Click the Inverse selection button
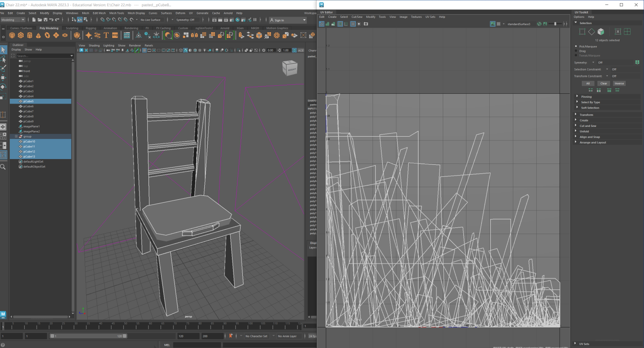 point(619,83)
